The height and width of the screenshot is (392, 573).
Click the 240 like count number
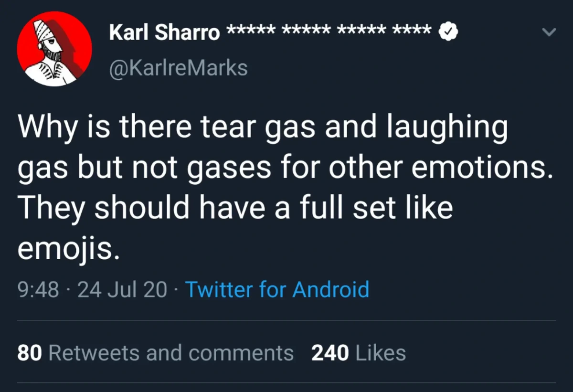330,353
